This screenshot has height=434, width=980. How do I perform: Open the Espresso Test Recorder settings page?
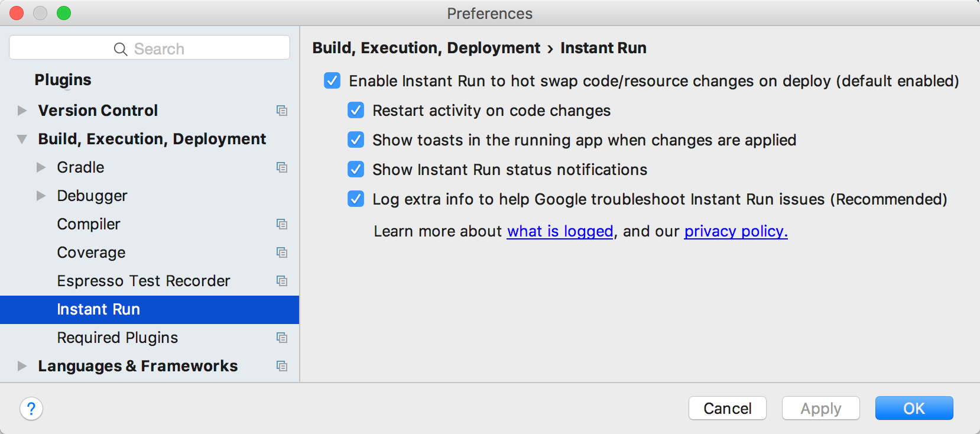click(x=143, y=281)
